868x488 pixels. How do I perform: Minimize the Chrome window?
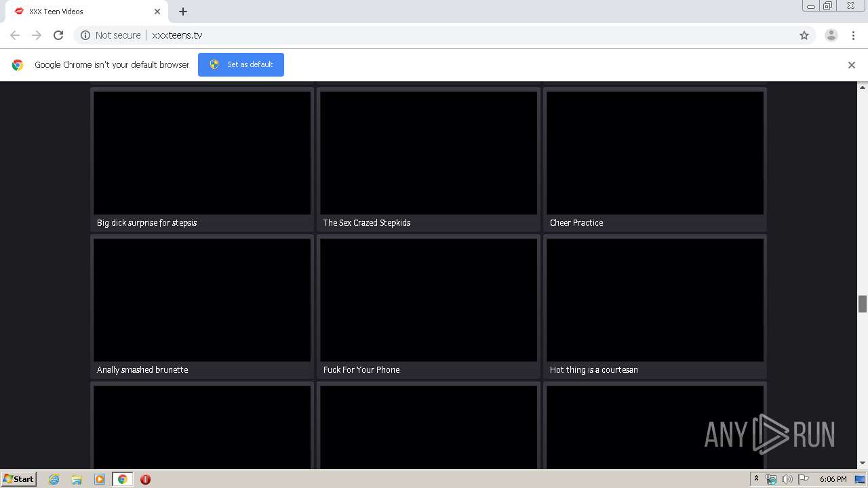pyautogui.click(x=811, y=6)
